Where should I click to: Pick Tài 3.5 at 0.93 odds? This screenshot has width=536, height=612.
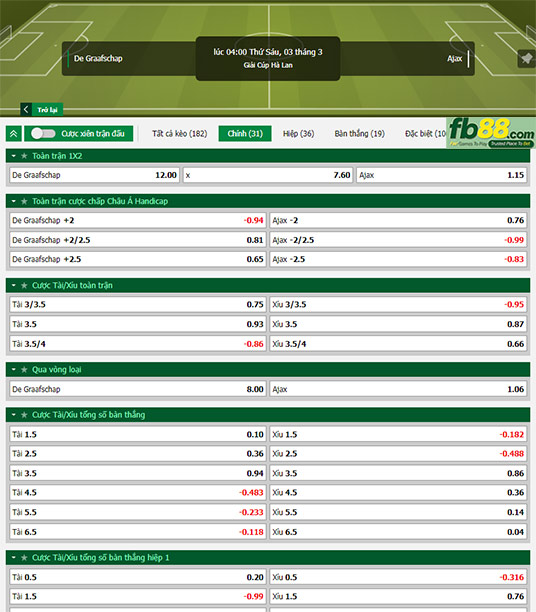(138, 324)
